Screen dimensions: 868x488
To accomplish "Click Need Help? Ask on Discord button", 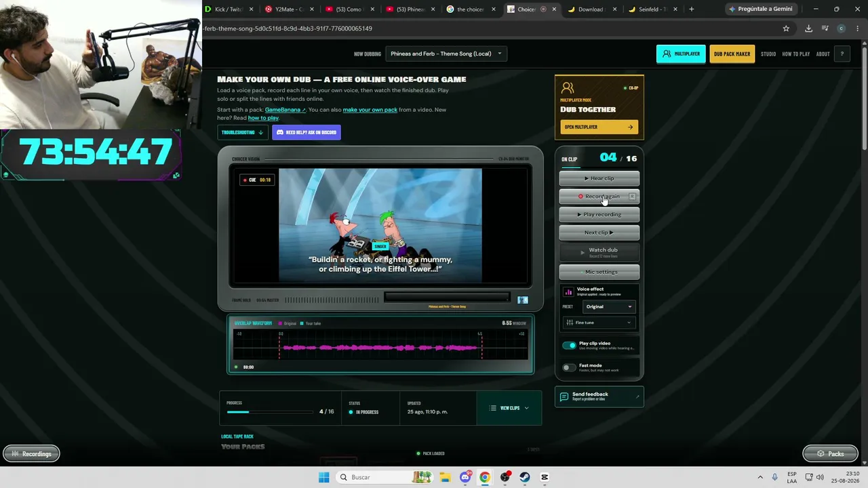I will pos(307,132).
